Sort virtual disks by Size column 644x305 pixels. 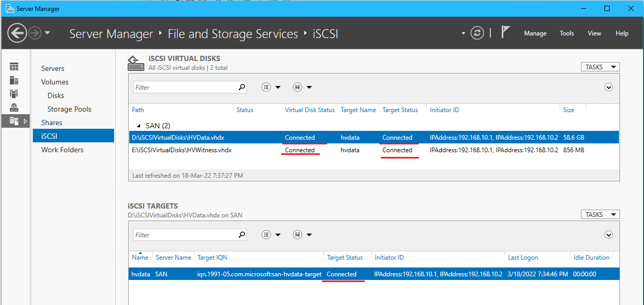pyautogui.click(x=569, y=110)
